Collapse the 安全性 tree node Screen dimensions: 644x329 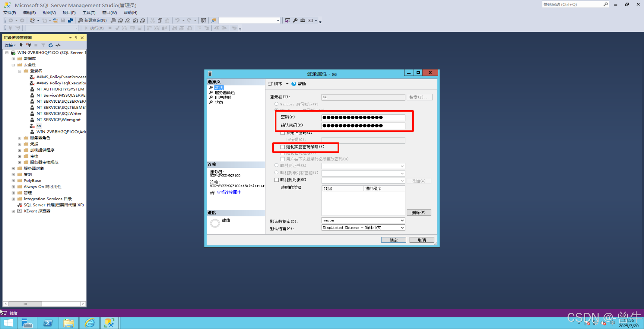[x=13, y=65]
